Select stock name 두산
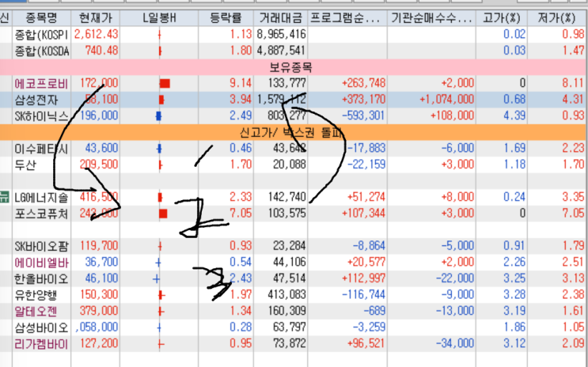Image resolution: width=588 pixels, height=367 pixels. [x=25, y=165]
